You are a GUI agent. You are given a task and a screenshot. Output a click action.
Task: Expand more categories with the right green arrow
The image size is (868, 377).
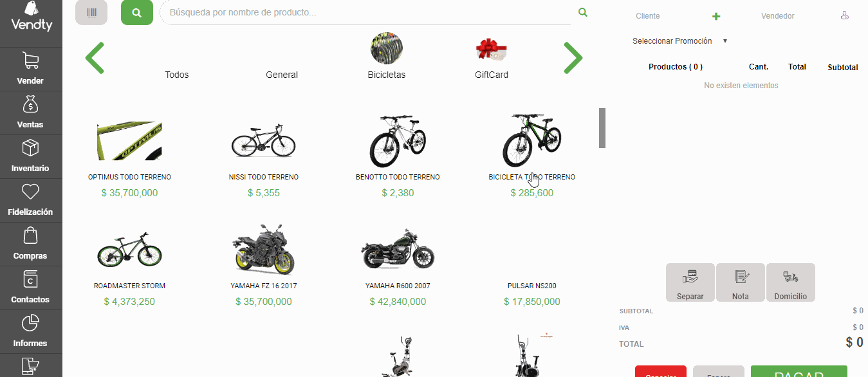[x=573, y=57]
